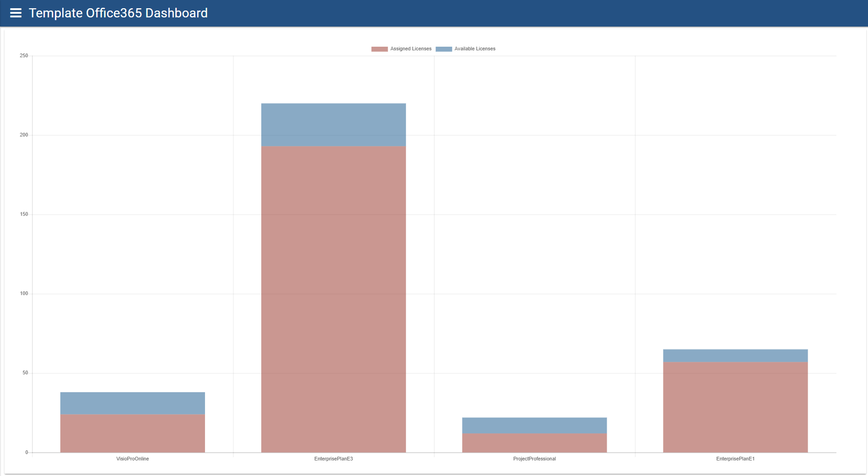Click the VisioProOnline axis label
Image resolution: width=868 pixels, height=476 pixels.
(133, 459)
